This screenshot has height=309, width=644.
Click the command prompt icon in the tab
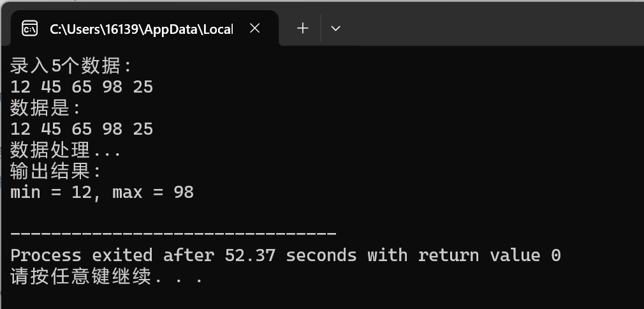[x=29, y=28]
